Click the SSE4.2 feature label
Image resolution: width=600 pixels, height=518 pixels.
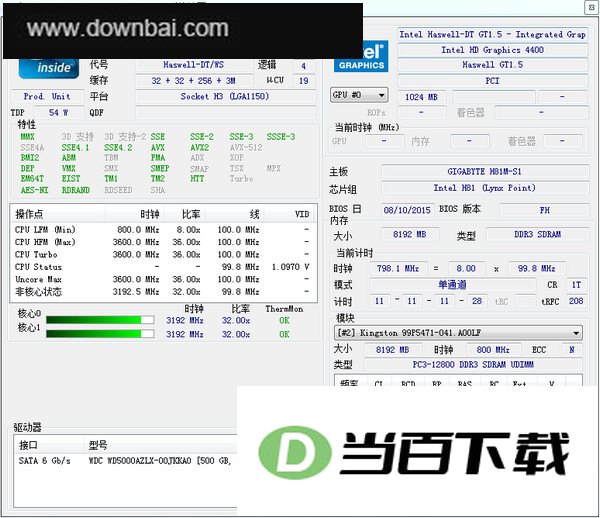(118, 148)
